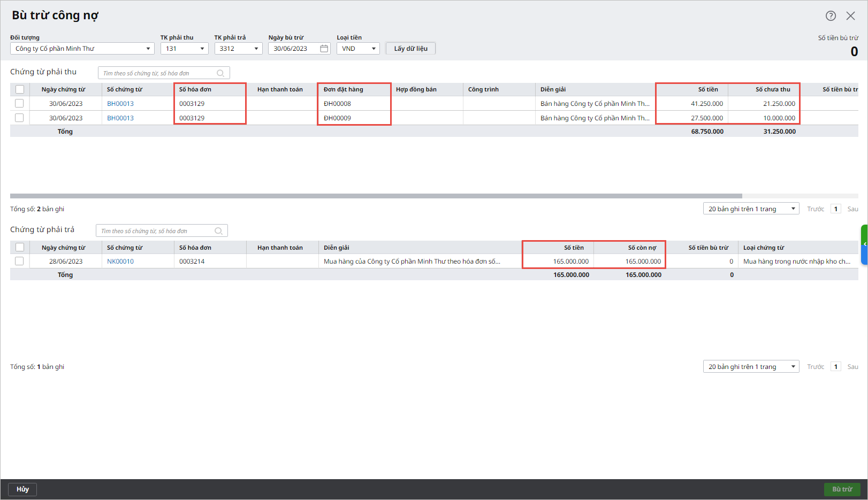
Task: Open voucher link NK00010
Action: 120,261
